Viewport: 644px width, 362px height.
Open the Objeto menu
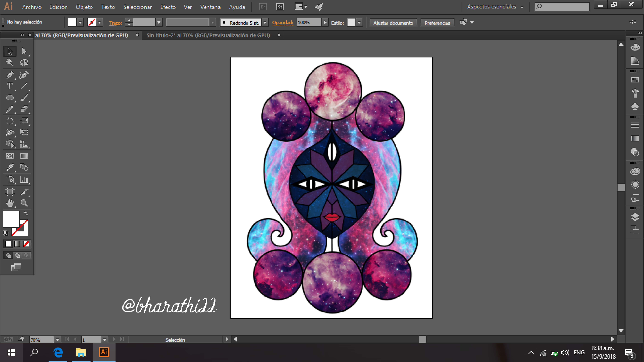click(84, 7)
